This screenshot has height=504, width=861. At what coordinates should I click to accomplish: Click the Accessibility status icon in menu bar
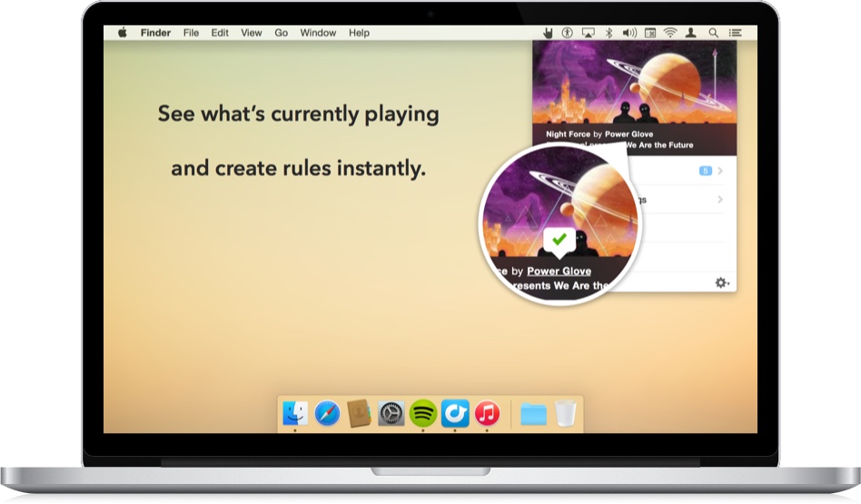[568, 33]
